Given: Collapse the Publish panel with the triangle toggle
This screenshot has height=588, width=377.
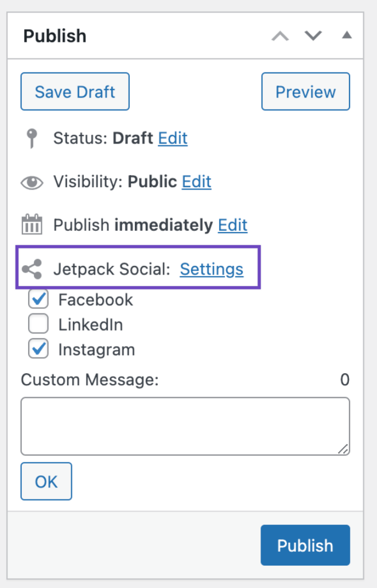Looking at the screenshot, I should 347,35.
